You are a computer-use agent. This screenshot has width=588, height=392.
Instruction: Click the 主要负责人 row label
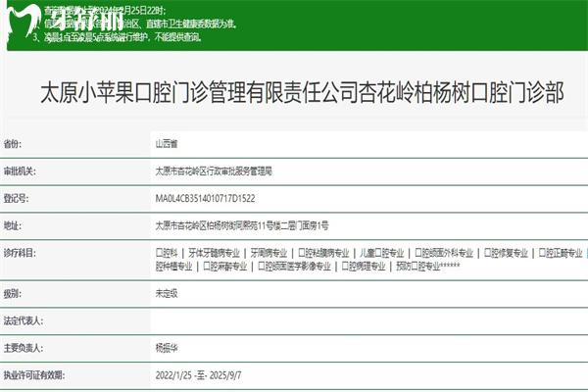coord(24,348)
